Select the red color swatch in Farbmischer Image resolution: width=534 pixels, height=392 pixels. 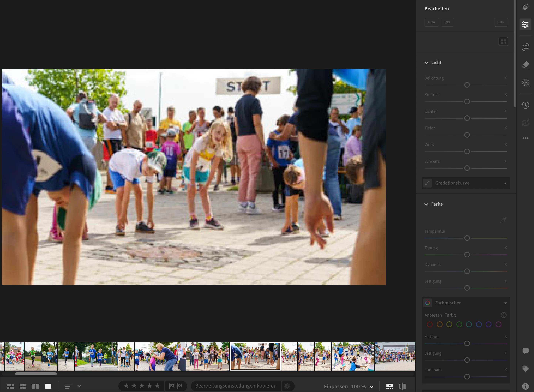coord(429,324)
